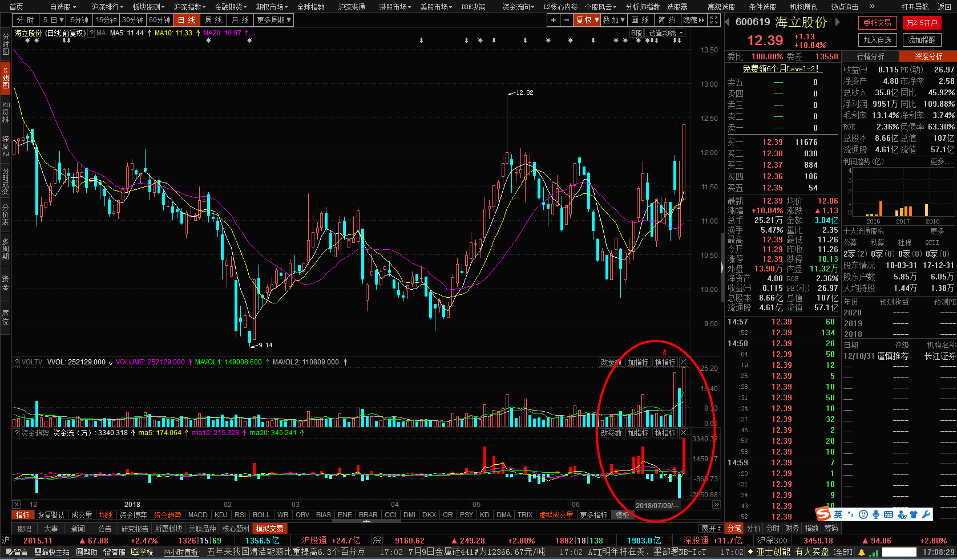Open 复权 adjustment dropdown
The width and height of the screenshot is (957, 560).
click(x=587, y=20)
